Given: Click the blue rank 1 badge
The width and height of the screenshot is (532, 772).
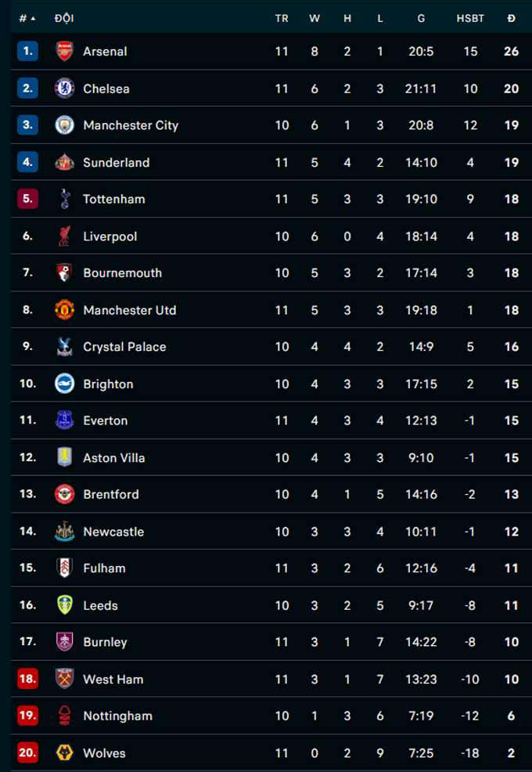Looking at the screenshot, I should point(27,52).
